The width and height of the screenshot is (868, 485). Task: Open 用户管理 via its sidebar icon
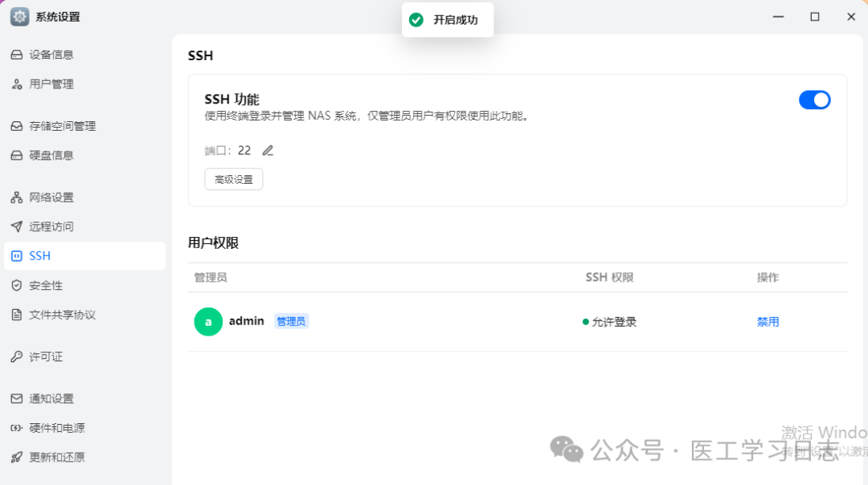(x=18, y=84)
